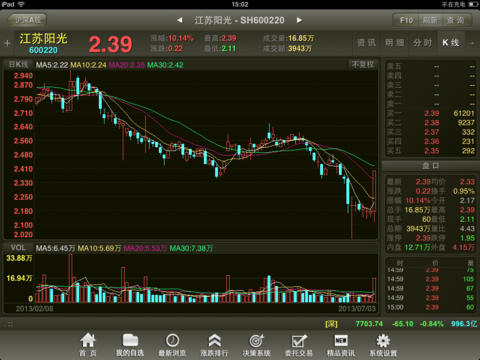Tap the tallest red volume bar near the chart's left edge
Image resolution: width=480 pixels, height=360 pixels.
(70, 279)
